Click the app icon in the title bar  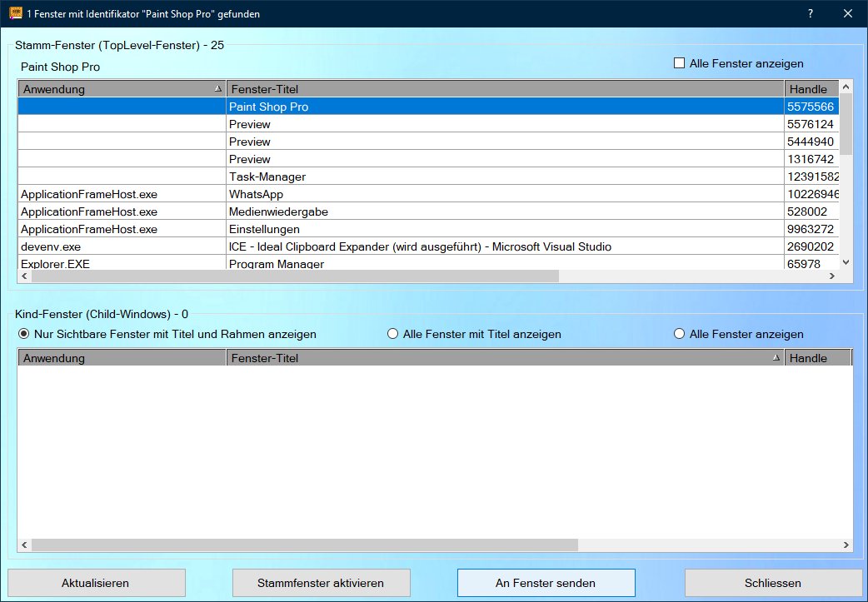pyautogui.click(x=16, y=13)
